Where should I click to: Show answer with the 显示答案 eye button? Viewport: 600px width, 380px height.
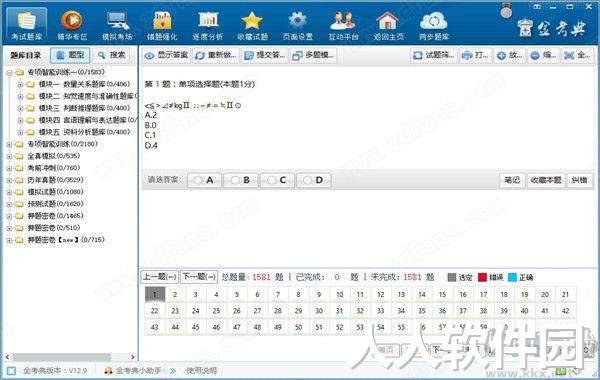[166, 55]
